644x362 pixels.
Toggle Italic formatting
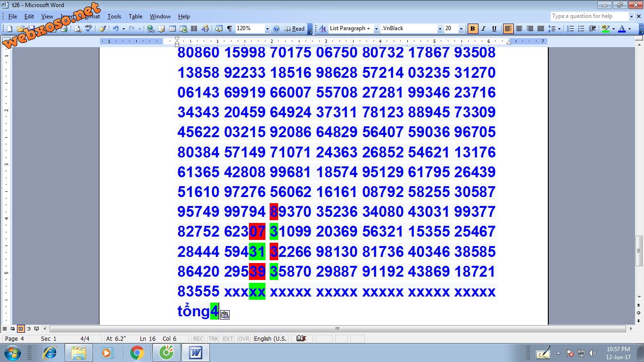point(483,29)
